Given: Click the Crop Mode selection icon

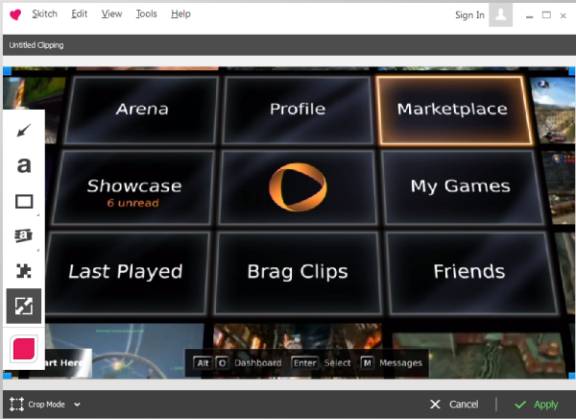Looking at the screenshot, I should pyautogui.click(x=17, y=404).
